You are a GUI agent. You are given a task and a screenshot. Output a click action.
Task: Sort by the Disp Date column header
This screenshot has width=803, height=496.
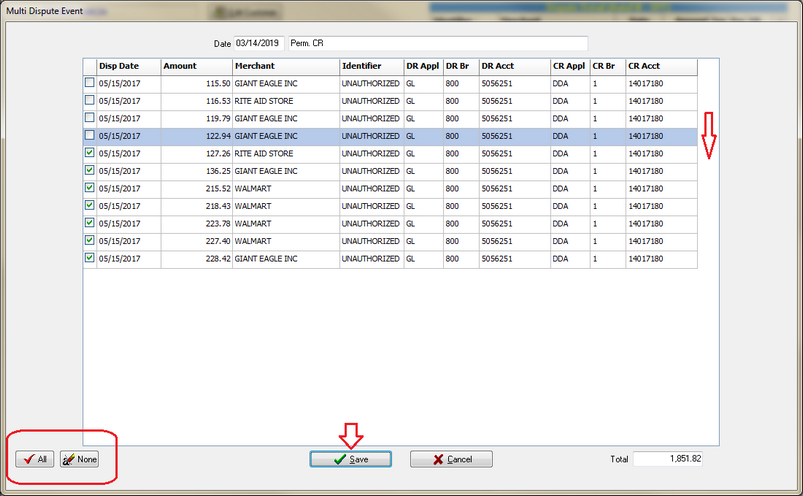(127, 66)
